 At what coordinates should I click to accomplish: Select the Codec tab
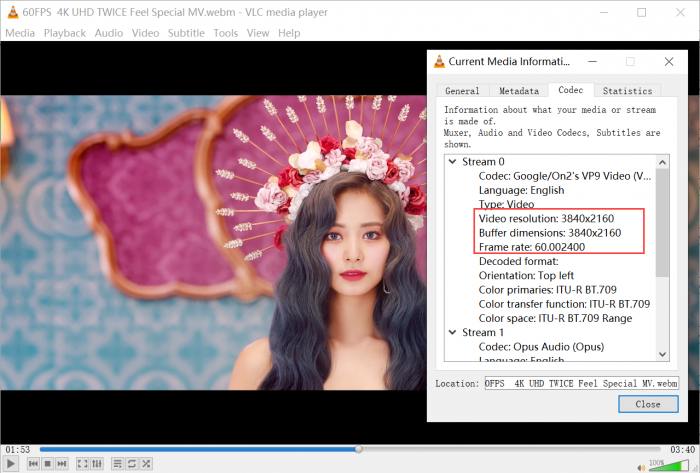pos(571,90)
